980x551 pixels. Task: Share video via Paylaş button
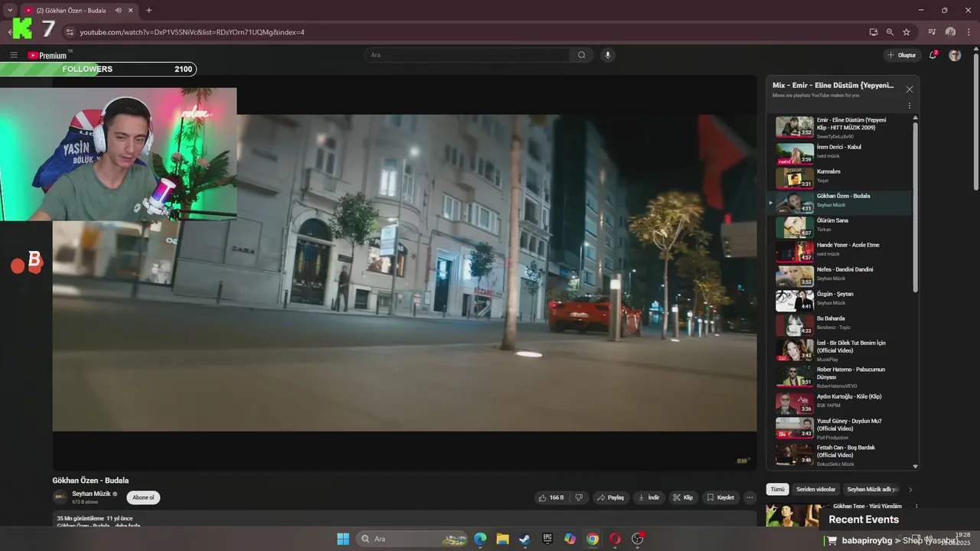[610, 497]
